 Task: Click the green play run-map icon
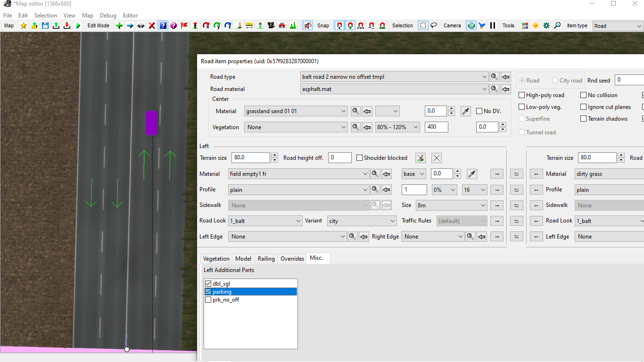[x=78, y=25]
